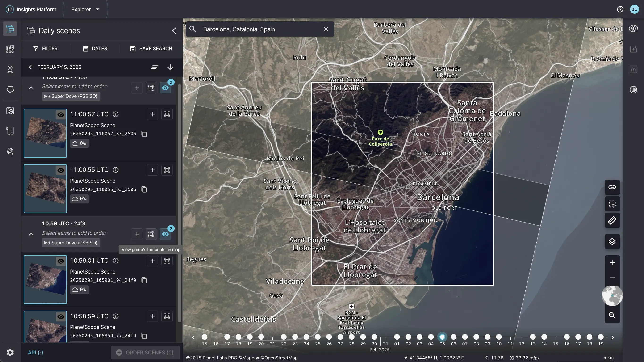Copy scene ID 20250205_110055_03_2506
This screenshot has height=362, width=644.
coord(144,189)
